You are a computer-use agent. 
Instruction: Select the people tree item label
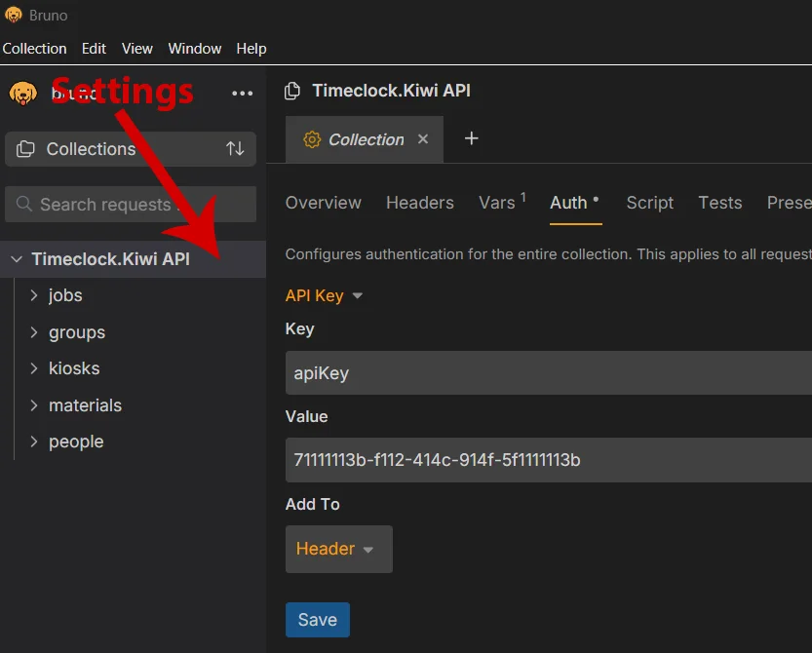(76, 442)
